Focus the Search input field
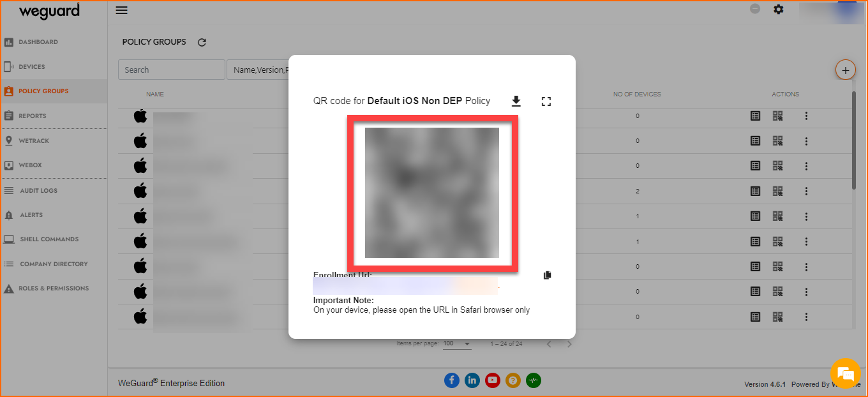This screenshot has width=868, height=397. 172,70
